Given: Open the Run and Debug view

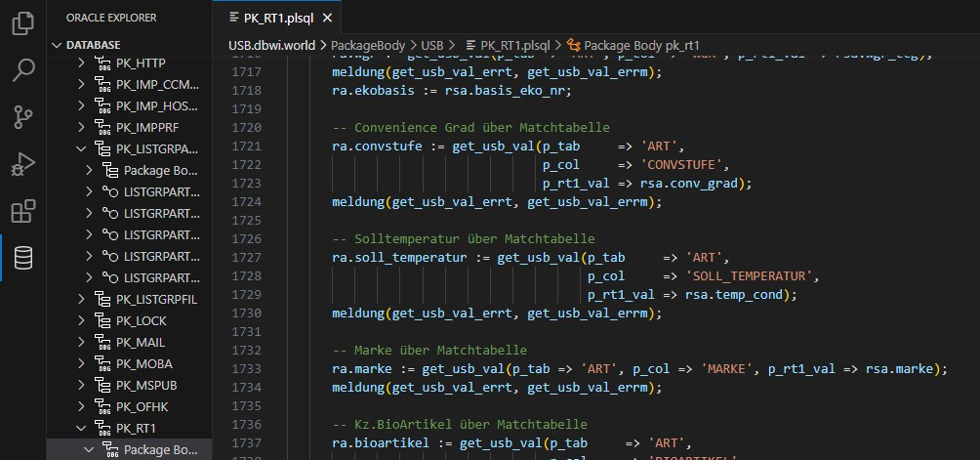Looking at the screenshot, I should click(x=22, y=164).
